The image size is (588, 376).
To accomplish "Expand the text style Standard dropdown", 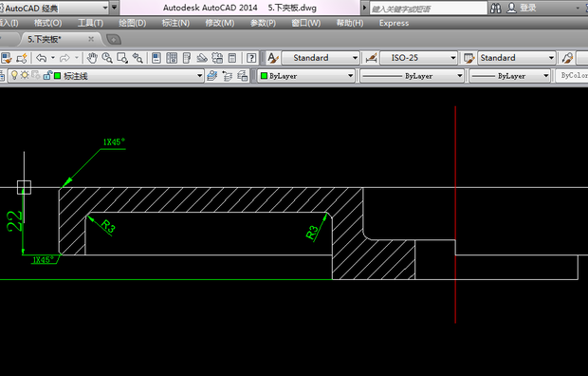I will (x=355, y=58).
